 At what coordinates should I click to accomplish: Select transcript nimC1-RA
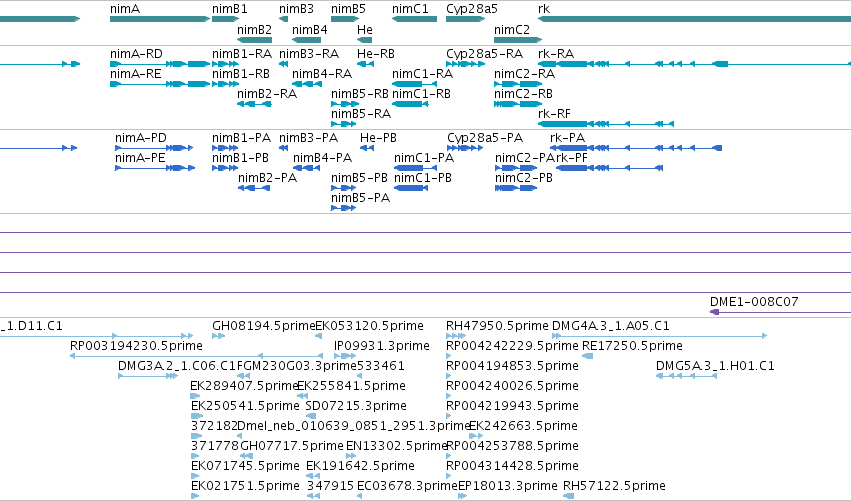point(422,74)
